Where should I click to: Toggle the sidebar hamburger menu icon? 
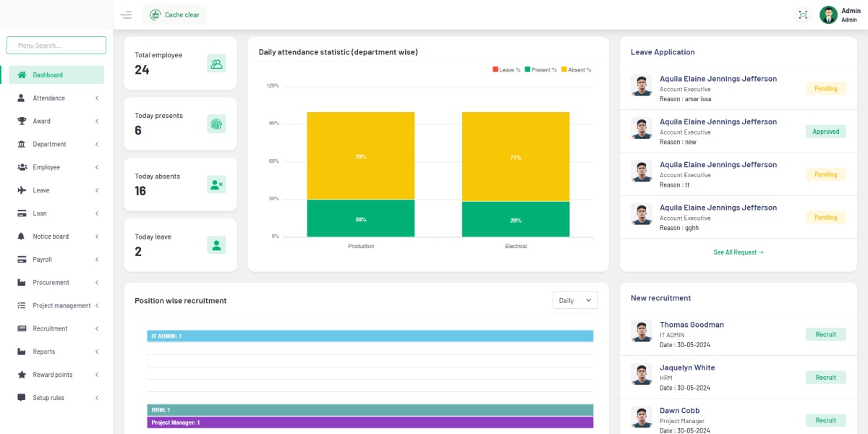(x=126, y=15)
